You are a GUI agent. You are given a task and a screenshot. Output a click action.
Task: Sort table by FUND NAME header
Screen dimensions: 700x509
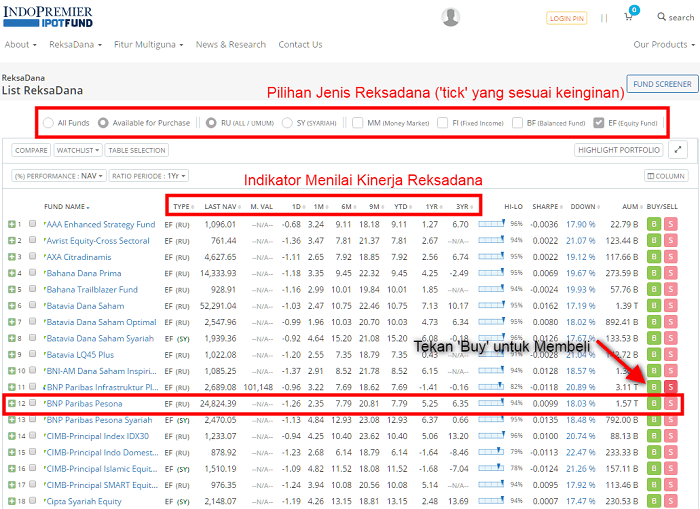click(x=67, y=207)
